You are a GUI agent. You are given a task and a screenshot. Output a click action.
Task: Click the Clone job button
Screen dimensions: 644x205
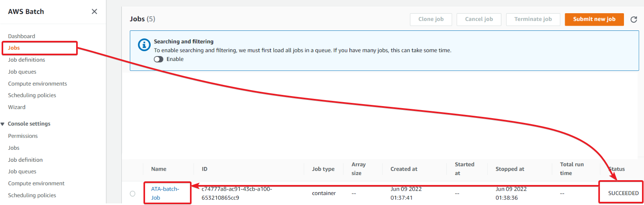(431, 19)
